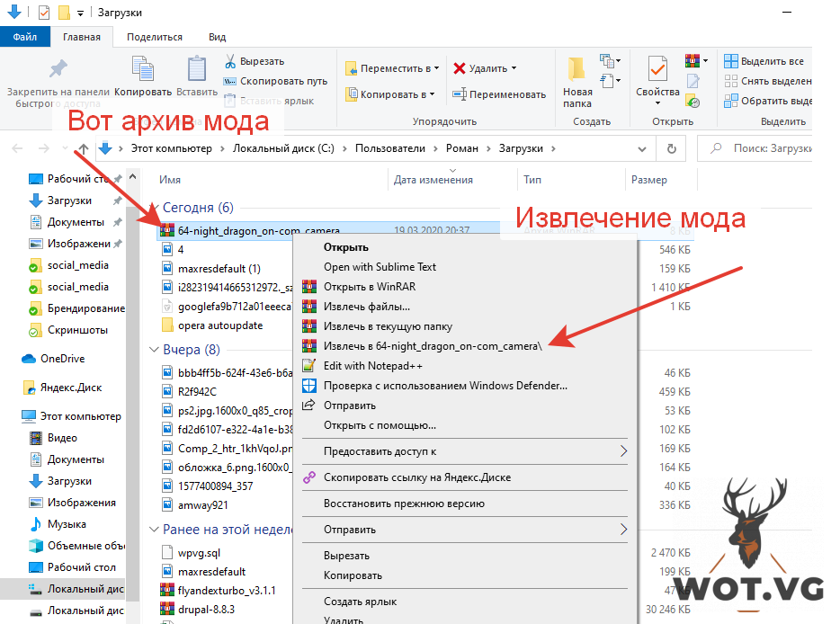
Task: Collapse the Today (6) group
Action: tap(155, 208)
